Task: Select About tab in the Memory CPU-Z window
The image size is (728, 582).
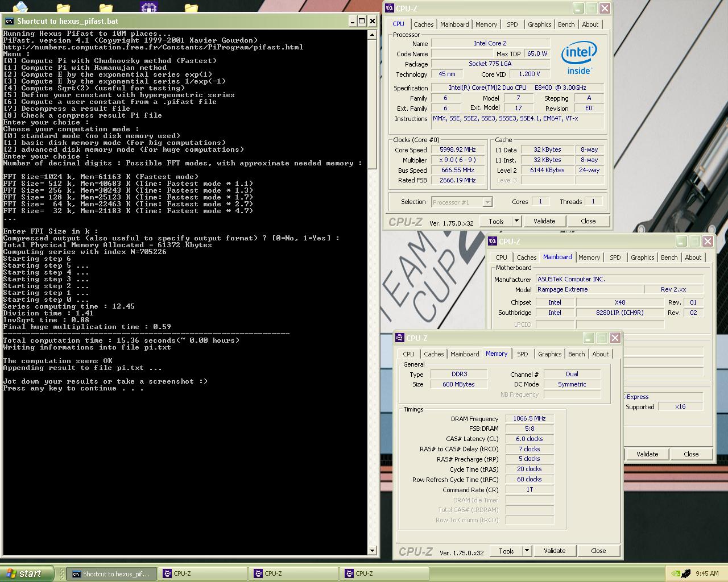Action: coord(601,354)
